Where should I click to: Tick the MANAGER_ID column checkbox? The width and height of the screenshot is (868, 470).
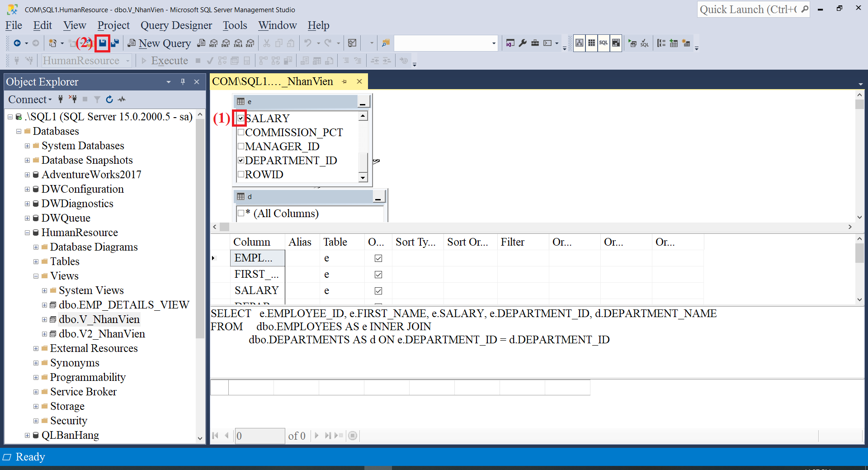coord(241,146)
